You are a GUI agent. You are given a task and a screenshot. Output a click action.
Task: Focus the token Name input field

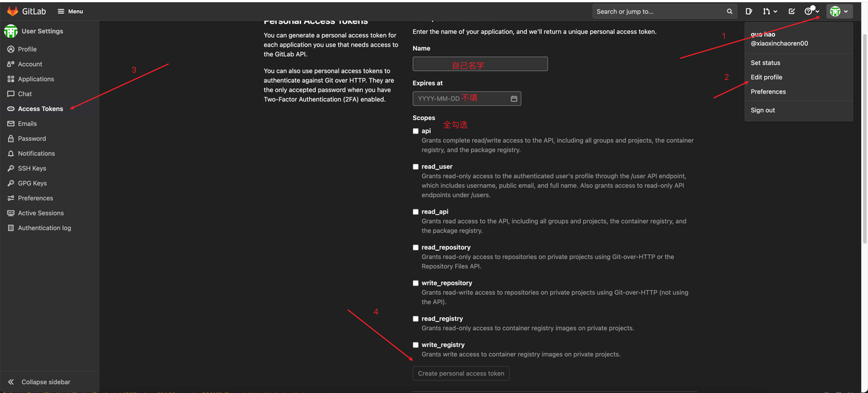pos(480,64)
